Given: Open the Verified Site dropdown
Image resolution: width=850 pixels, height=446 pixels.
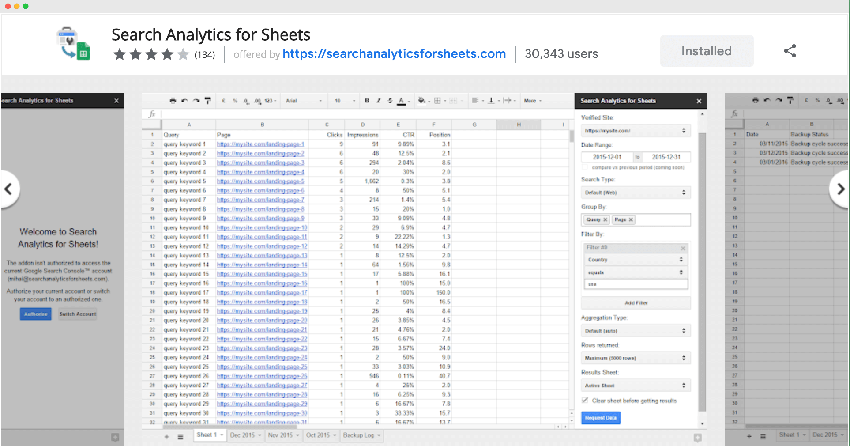Looking at the screenshot, I should (x=634, y=130).
